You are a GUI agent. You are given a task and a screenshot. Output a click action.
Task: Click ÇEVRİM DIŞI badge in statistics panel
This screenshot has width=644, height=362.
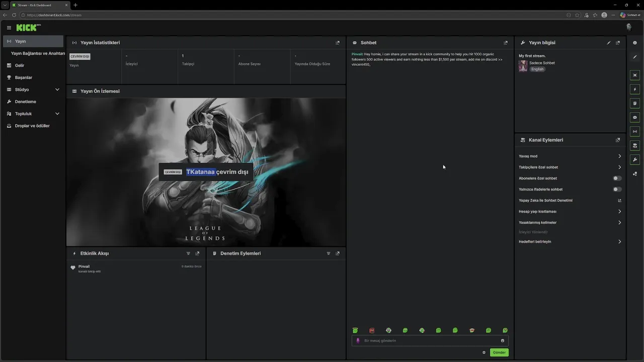click(79, 56)
